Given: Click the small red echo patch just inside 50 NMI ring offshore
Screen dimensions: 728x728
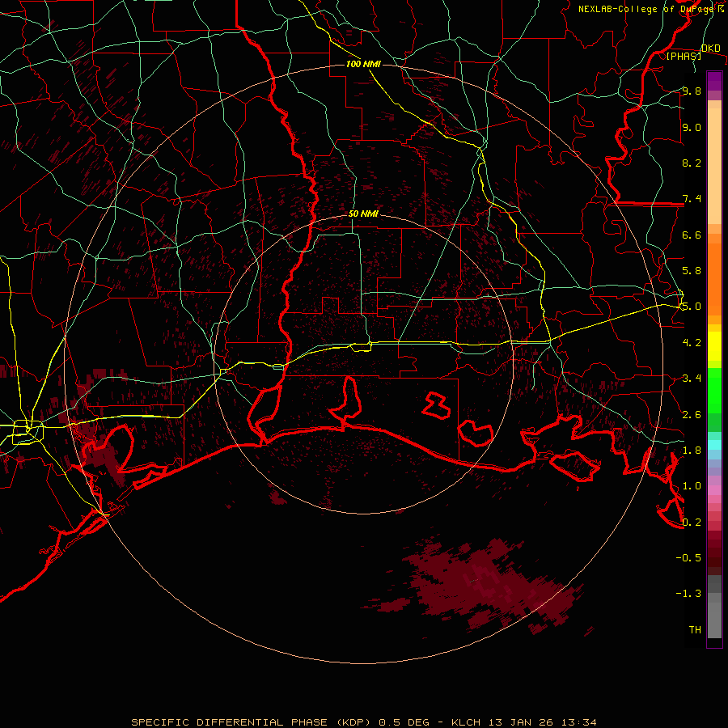Looking at the screenshot, I should pyautogui.click(x=277, y=498).
